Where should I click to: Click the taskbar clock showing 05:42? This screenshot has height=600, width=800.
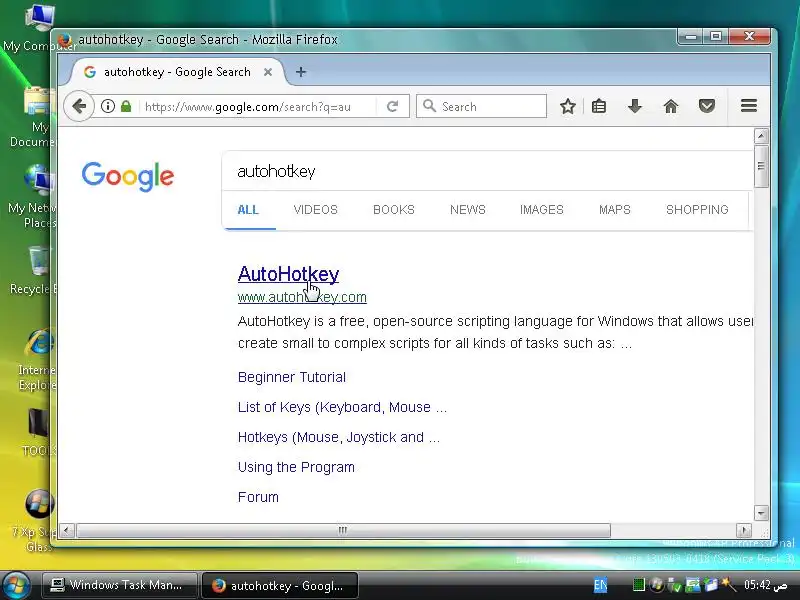coord(765,585)
